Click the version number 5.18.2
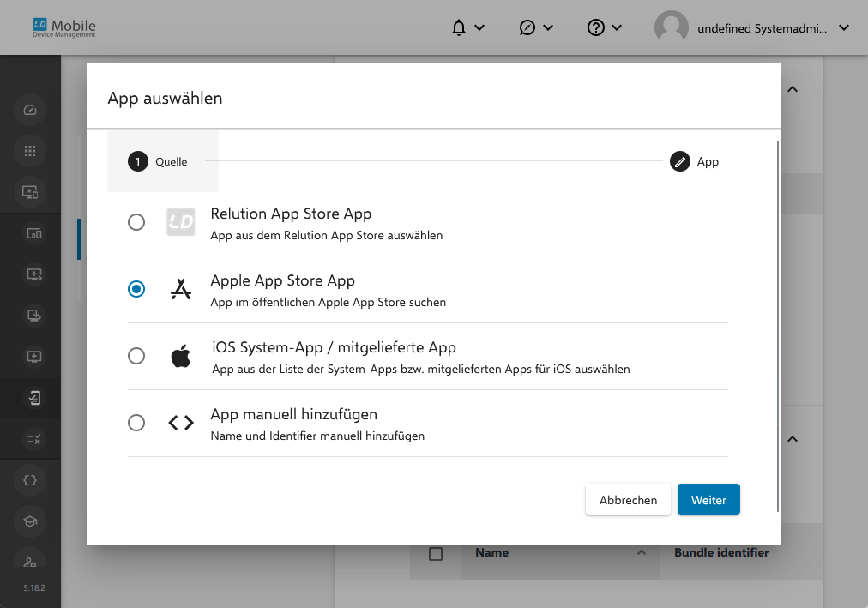The image size is (868, 608). click(x=34, y=588)
